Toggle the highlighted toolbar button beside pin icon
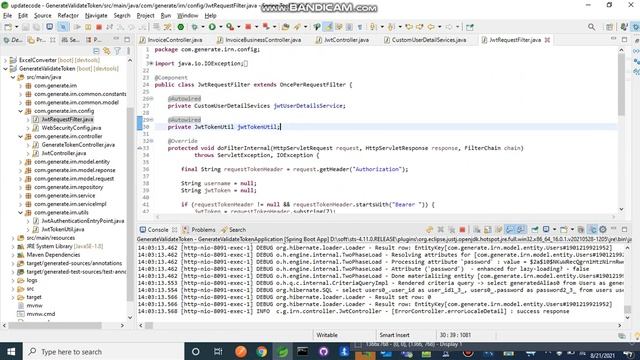The image size is (640, 360). [328, 27]
